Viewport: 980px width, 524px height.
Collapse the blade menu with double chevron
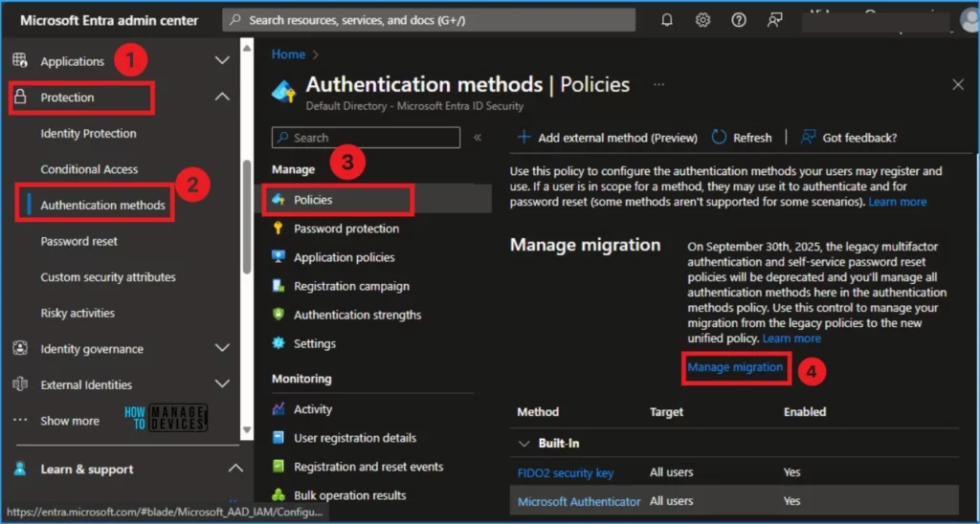pos(478,138)
